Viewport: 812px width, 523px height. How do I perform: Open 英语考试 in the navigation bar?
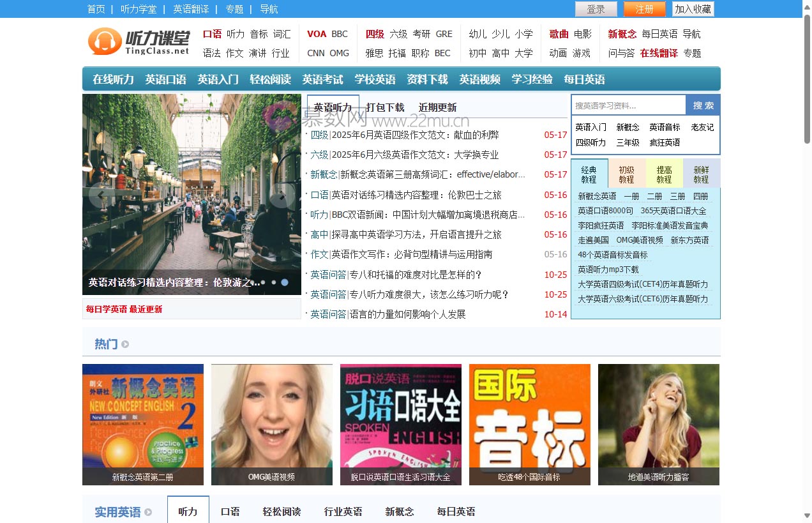pyautogui.click(x=322, y=79)
